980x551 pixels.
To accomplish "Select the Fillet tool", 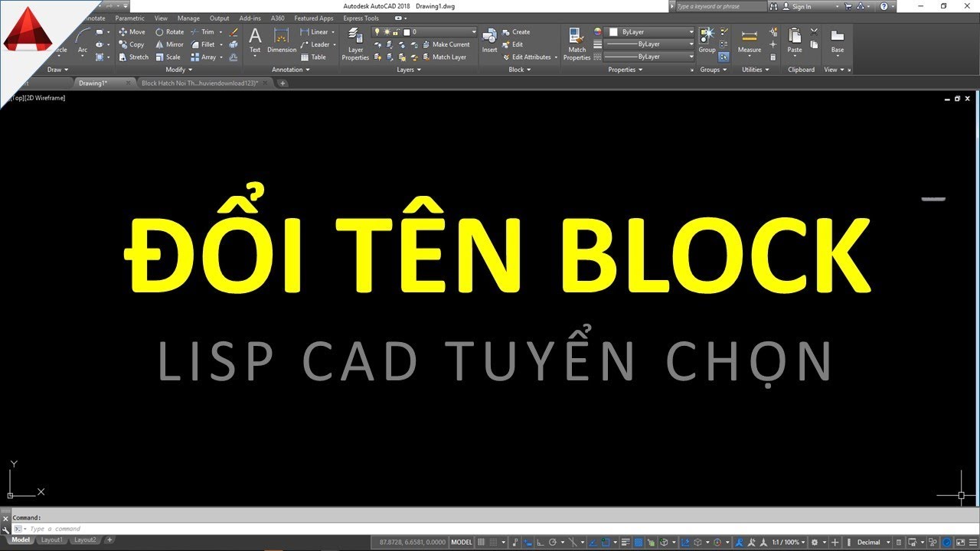I will click(x=203, y=44).
